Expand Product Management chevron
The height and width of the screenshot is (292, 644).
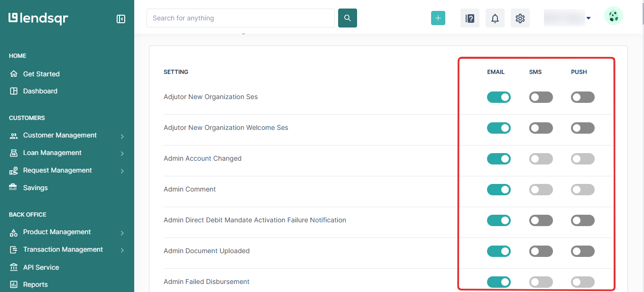[x=122, y=233]
